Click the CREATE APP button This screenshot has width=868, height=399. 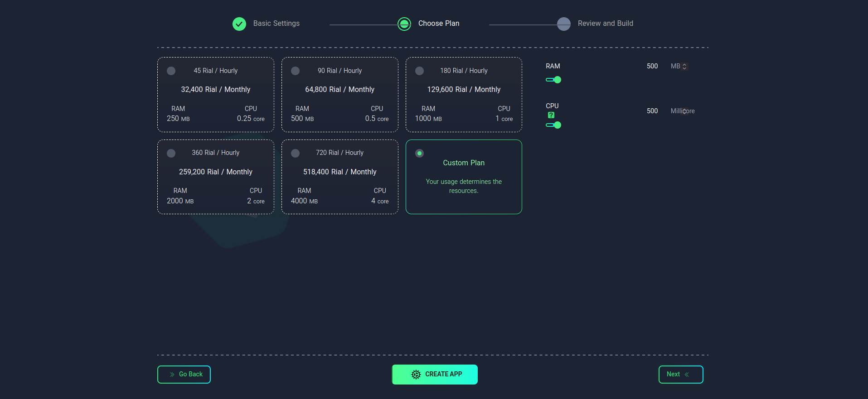435,375
